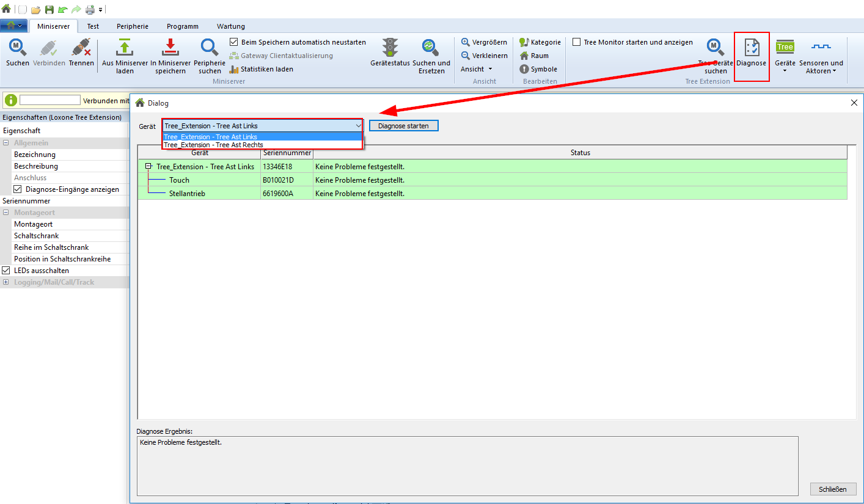Expand the Logging/Mail/Call/Track section
The height and width of the screenshot is (504, 864).
pos(6,282)
